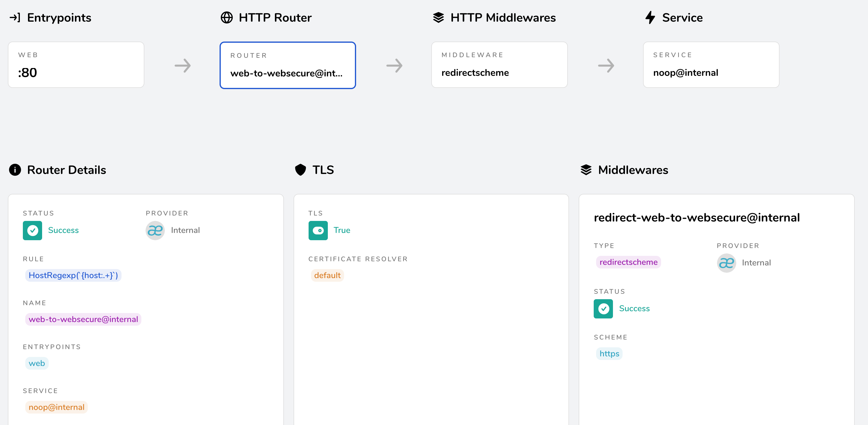Click the Success text under middleware STATUS

pyautogui.click(x=634, y=308)
